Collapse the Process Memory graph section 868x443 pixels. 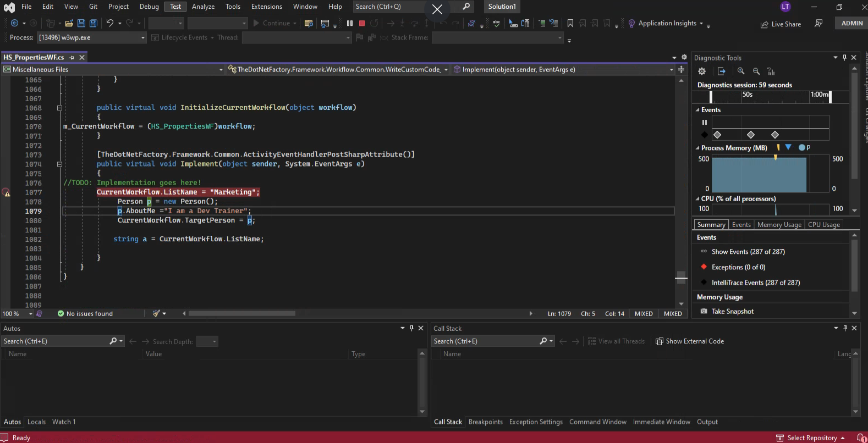click(697, 148)
